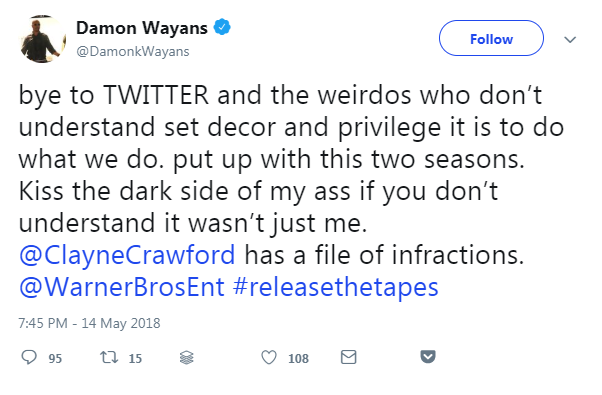This screenshot has height=395, width=602.
Task: View the 108 likes count
Action: click(298, 359)
